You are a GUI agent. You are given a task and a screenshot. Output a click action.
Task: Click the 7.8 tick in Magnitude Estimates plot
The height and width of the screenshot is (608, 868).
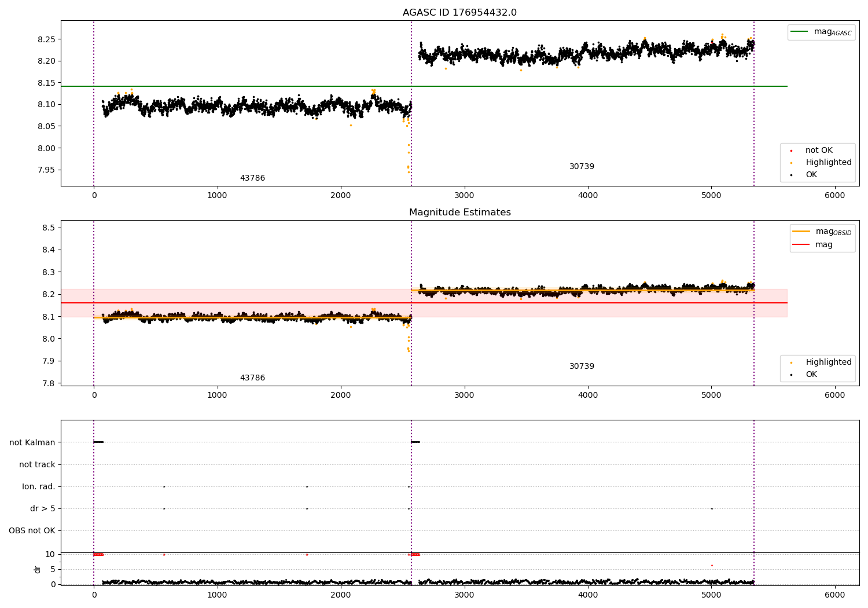point(49,383)
